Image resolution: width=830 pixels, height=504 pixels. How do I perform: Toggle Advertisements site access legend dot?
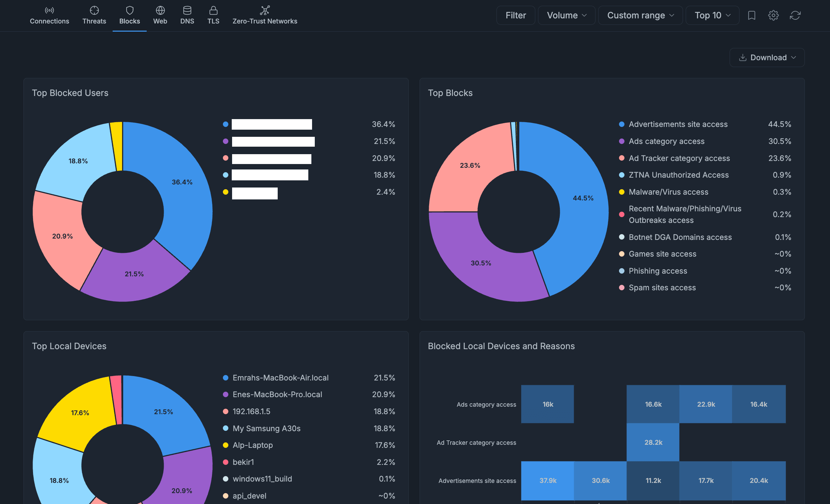click(622, 124)
